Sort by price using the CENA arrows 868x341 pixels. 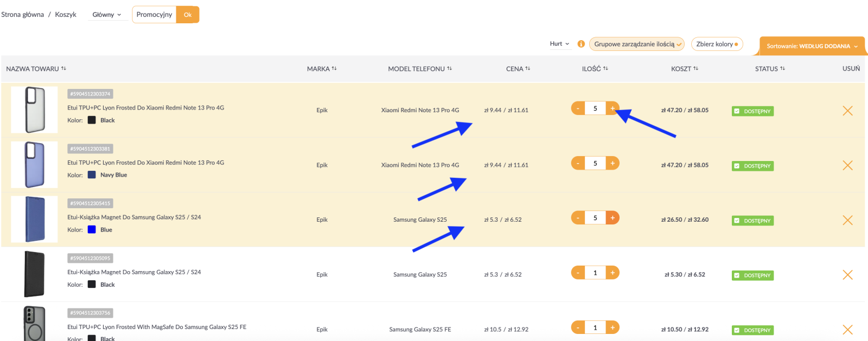pyautogui.click(x=527, y=69)
